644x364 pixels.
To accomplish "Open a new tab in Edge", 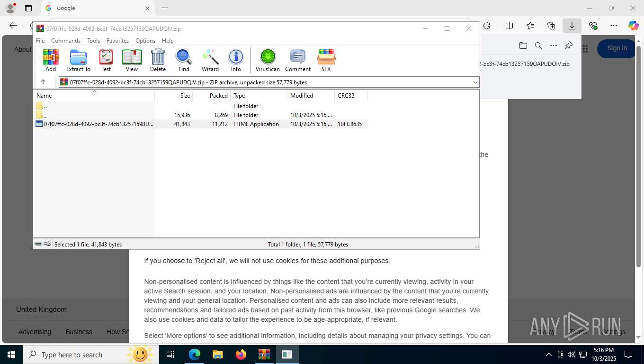I will pos(165,8).
